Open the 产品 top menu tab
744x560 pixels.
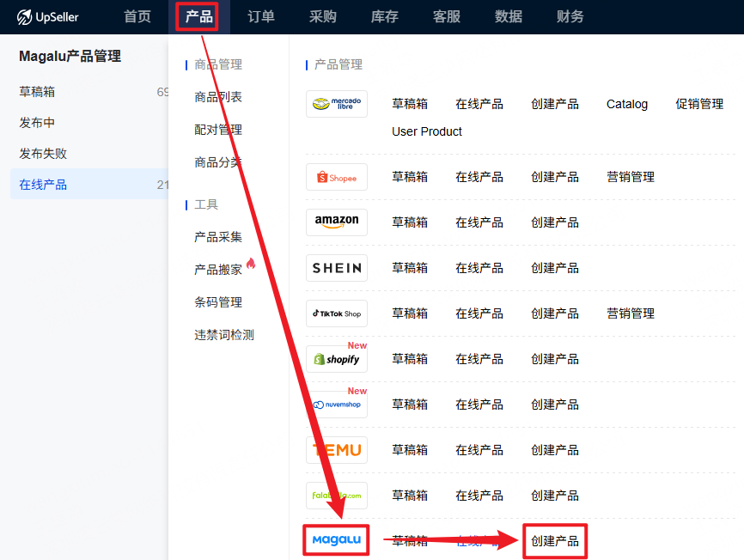tap(198, 16)
